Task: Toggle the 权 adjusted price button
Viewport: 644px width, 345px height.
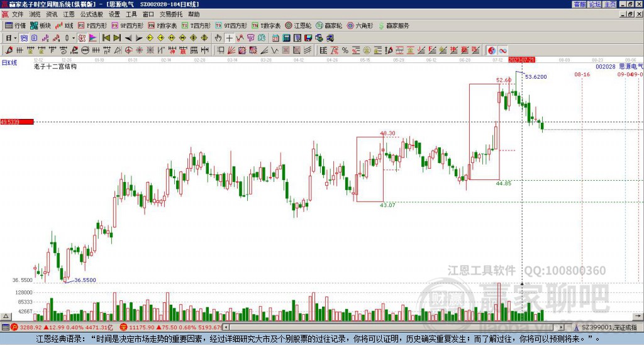Action: (82, 38)
